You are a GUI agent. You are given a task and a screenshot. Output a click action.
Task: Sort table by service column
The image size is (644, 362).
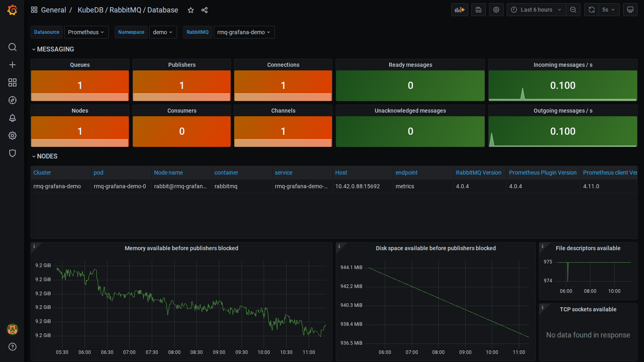click(283, 173)
